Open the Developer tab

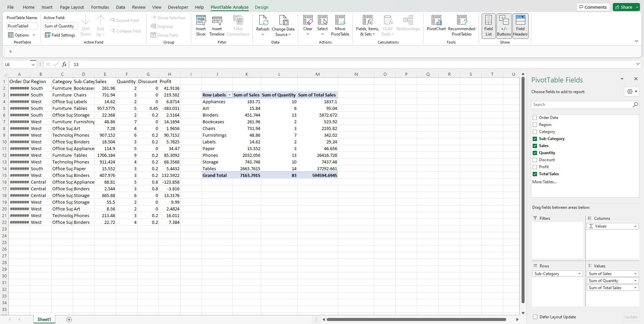pos(178,7)
